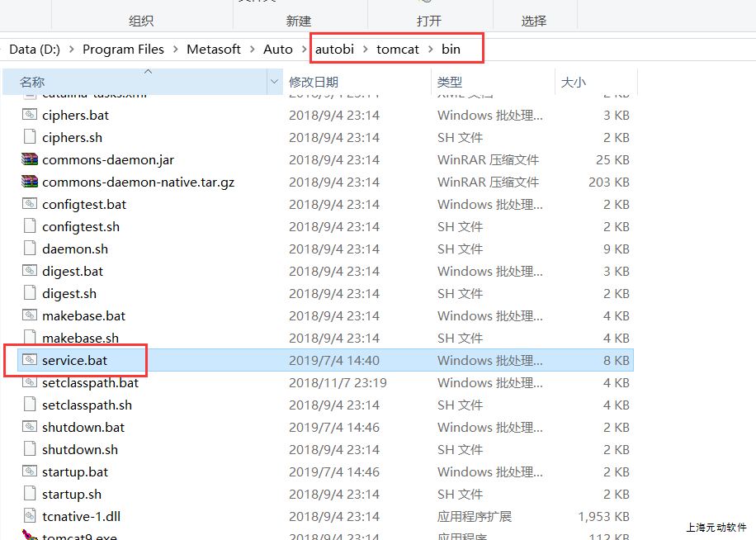Sort files by 大小 column header
This screenshot has height=540, width=756.
coord(573,83)
